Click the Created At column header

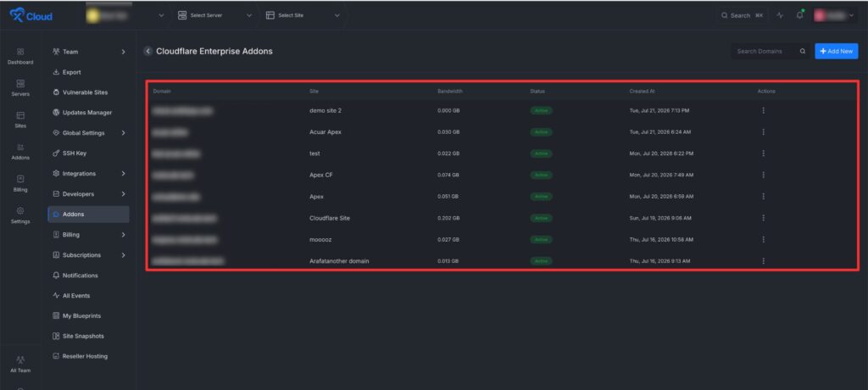click(642, 91)
